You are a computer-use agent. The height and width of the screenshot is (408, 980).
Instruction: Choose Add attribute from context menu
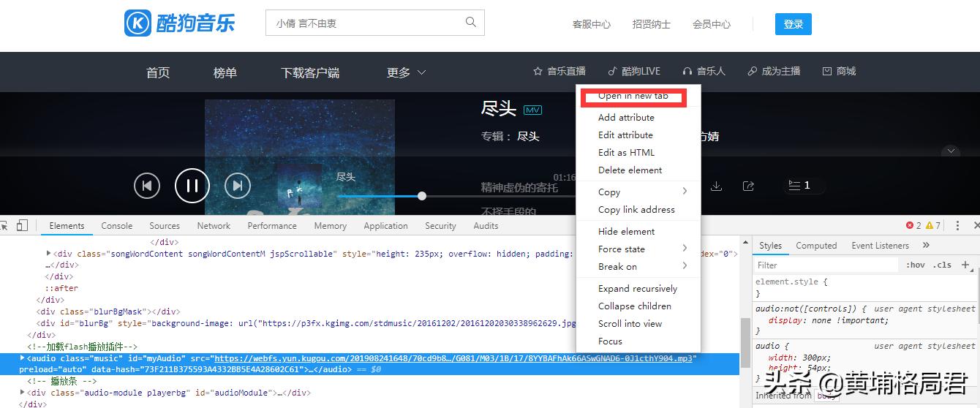(x=626, y=117)
